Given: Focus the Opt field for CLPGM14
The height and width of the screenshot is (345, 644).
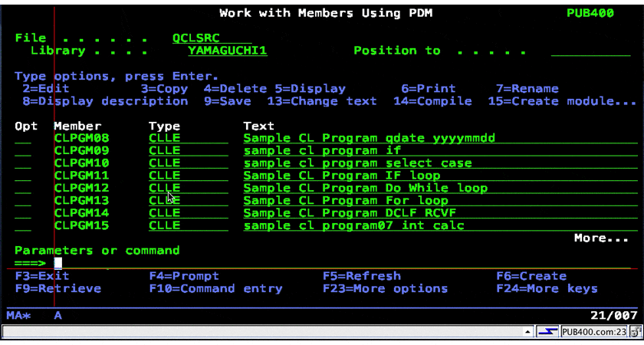Looking at the screenshot, I should [23, 213].
